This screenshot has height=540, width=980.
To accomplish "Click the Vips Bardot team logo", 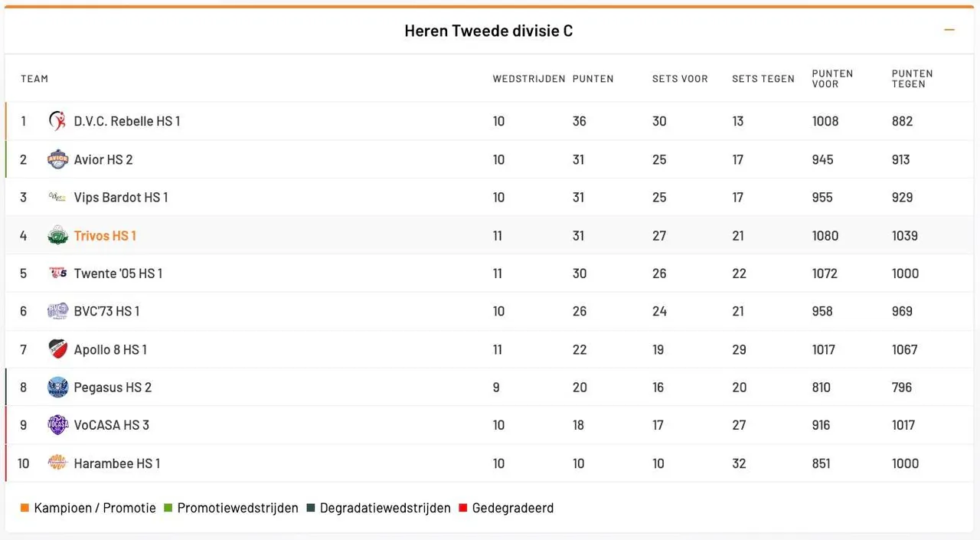I will (x=57, y=198).
